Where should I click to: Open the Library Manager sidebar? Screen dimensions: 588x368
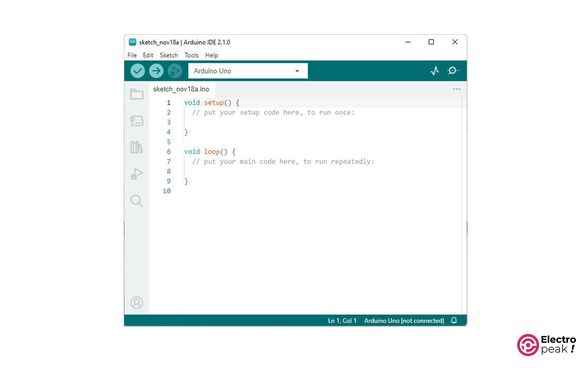point(137,147)
